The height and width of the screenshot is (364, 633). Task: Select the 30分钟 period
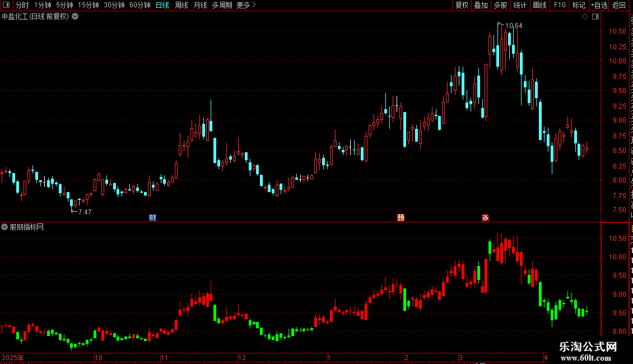[x=114, y=5]
